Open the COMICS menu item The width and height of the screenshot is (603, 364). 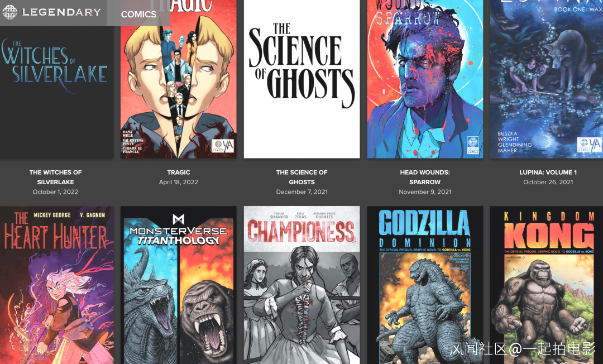[138, 14]
